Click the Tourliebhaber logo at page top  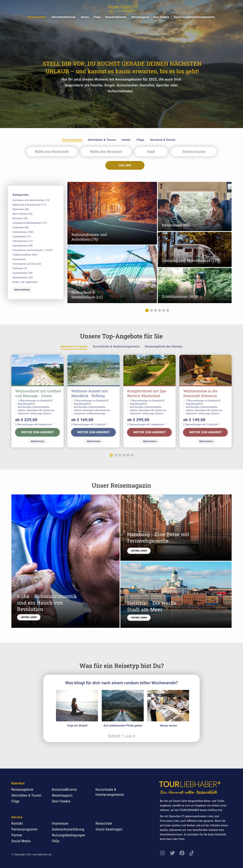(123, 8)
